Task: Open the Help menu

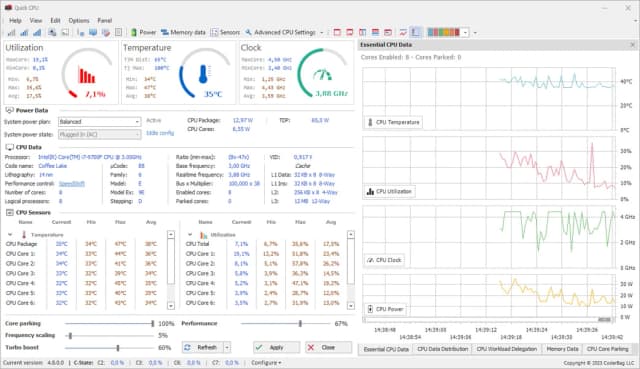Action: (x=15, y=20)
